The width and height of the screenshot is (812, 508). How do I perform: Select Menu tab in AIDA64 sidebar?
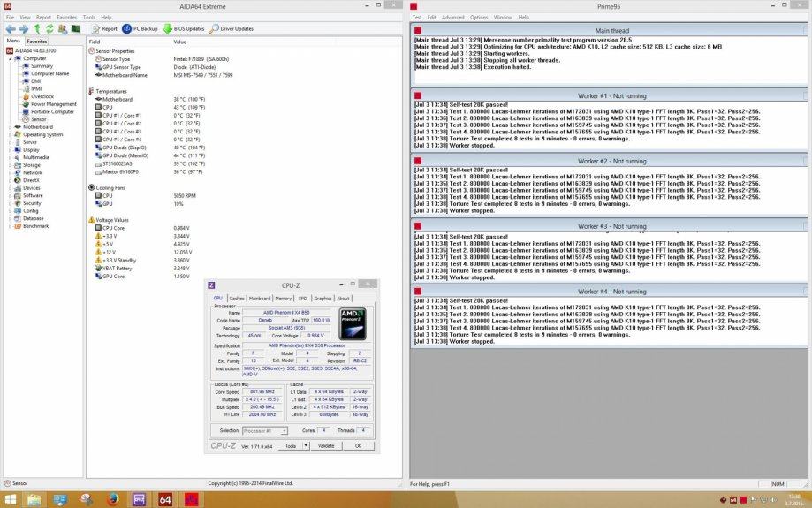(13, 41)
